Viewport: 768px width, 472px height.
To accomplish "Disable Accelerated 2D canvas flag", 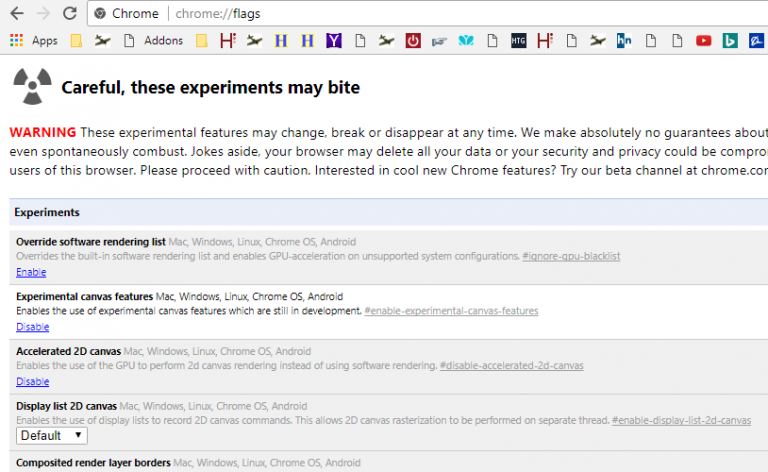I will coord(32,381).
